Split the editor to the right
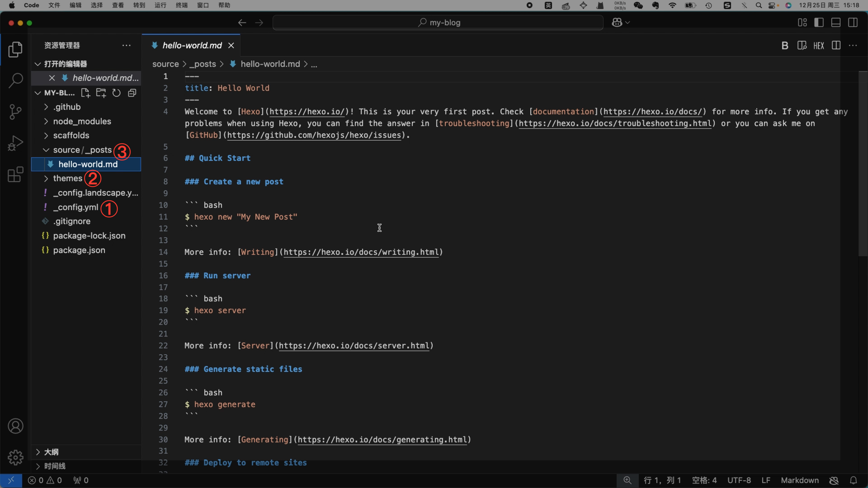The image size is (868, 488). (x=836, y=45)
